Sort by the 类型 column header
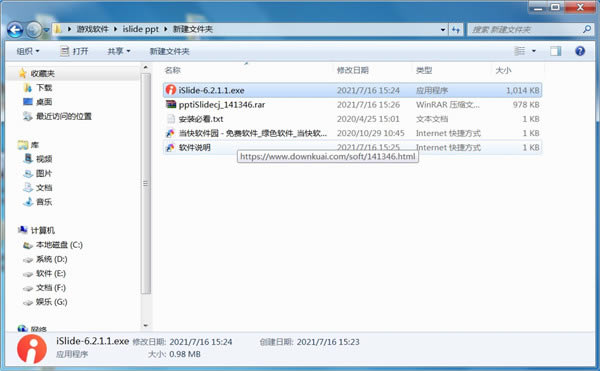 tap(424, 70)
